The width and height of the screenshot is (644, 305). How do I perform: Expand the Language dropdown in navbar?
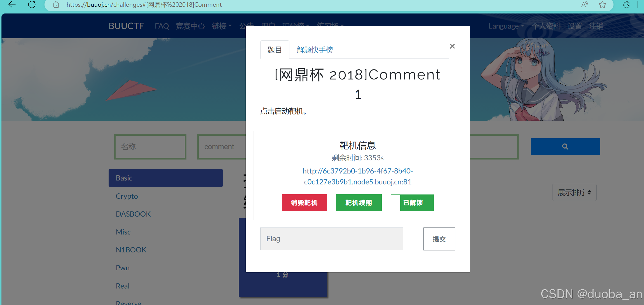click(506, 26)
